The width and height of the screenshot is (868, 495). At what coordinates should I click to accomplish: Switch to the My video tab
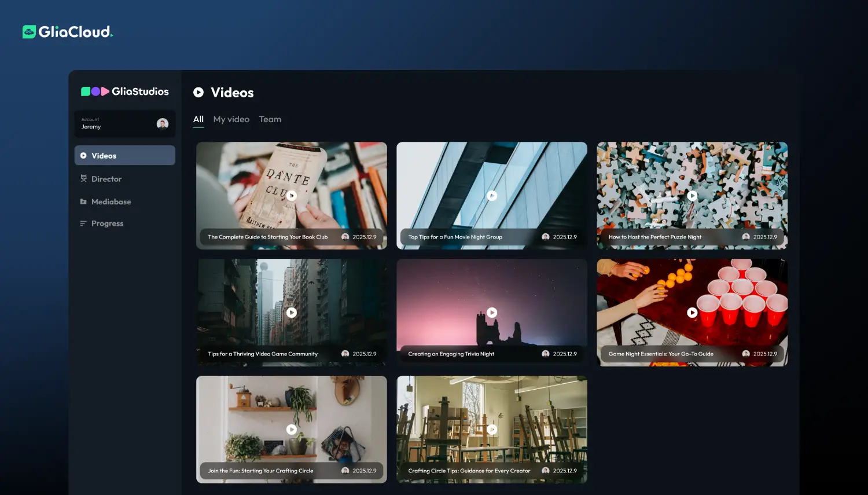pos(231,119)
